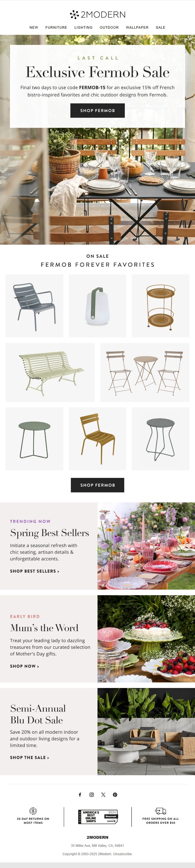Open the Pinterest social icon
Image resolution: width=195 pixels, height=868 pixels.
coord(115,794)
